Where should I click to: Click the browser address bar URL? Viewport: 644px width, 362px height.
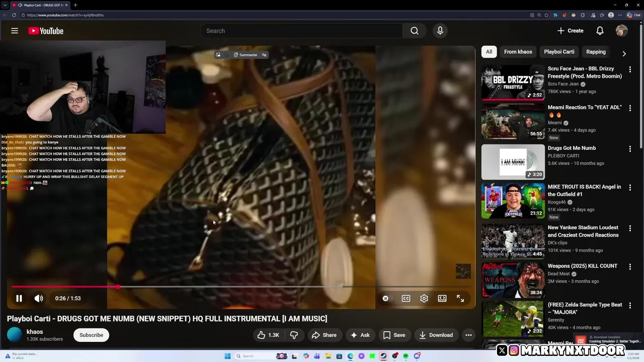point(65,15)
